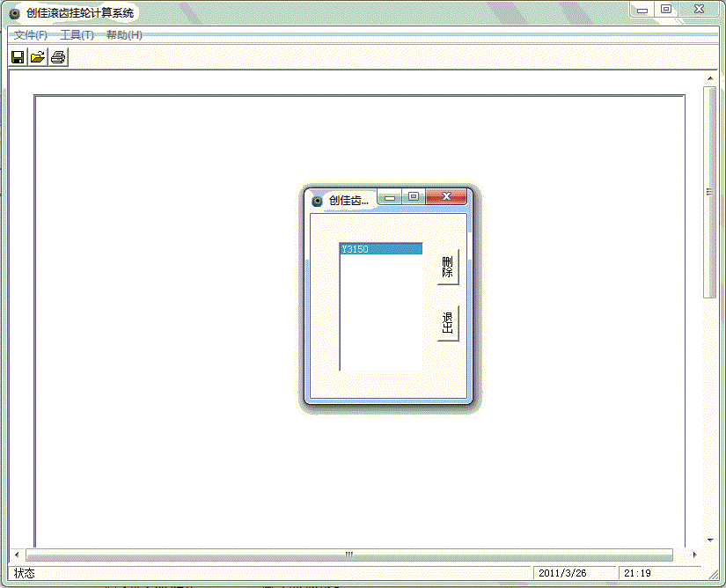Maximize the small 创佳齿 dialog window
The height and width of the screenshot is (588, 726).
point(413,197)
